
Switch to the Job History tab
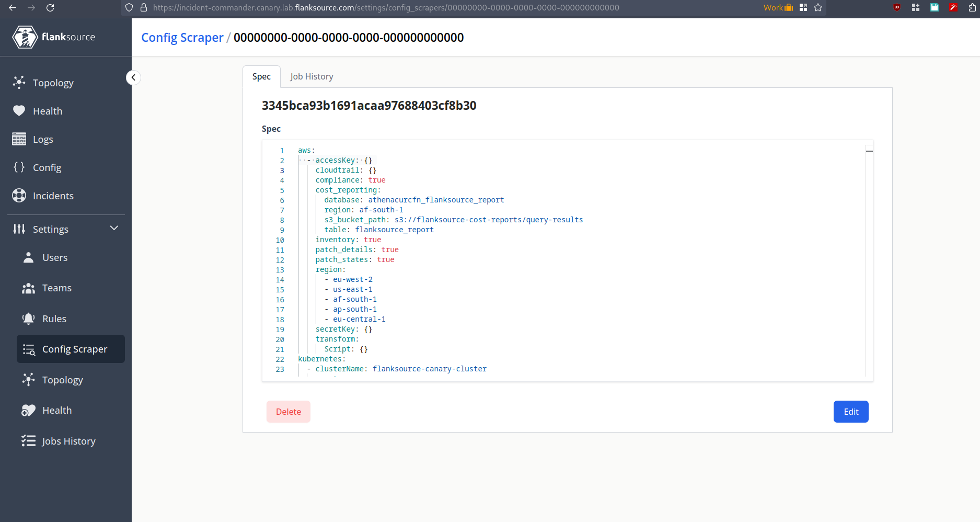click(312, 76)
